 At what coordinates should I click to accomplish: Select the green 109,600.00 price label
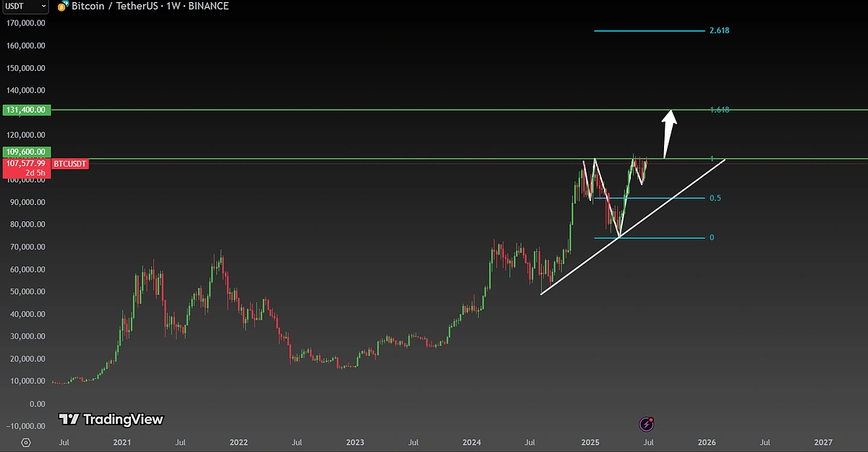click(25, 153)
